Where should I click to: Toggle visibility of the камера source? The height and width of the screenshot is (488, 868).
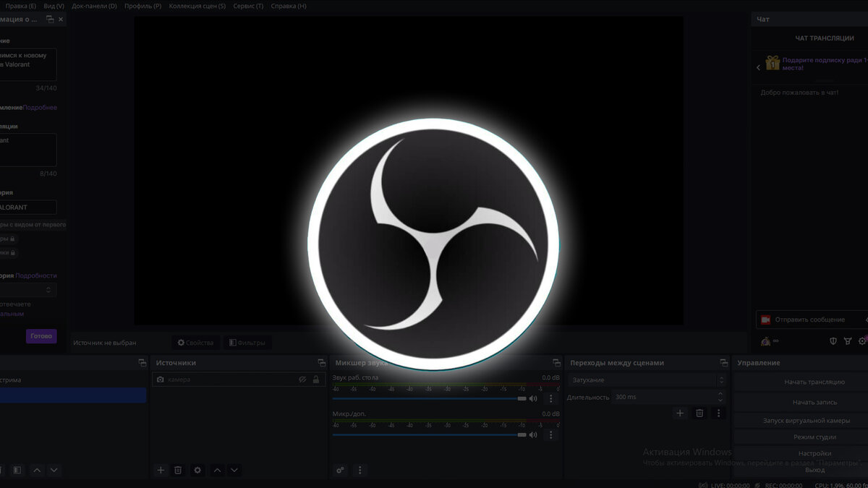(x=303, y=380)
